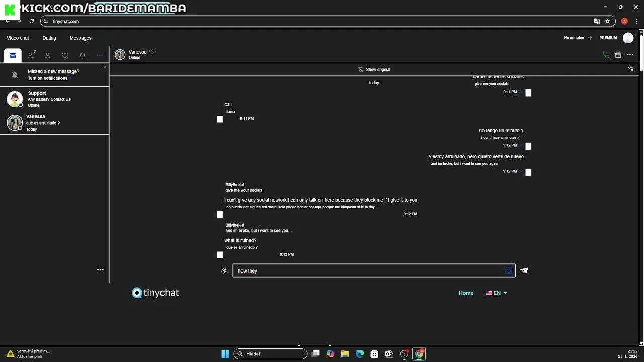Click the 'today' date separator
The height and width of the screenshot is (362, 644).
(374, 83)
